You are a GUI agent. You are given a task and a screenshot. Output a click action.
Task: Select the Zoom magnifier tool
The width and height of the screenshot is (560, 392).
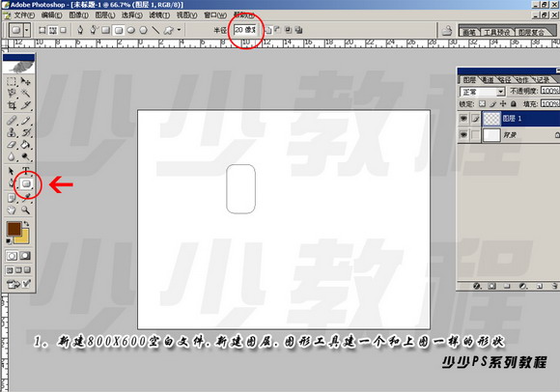coord(25,210)
